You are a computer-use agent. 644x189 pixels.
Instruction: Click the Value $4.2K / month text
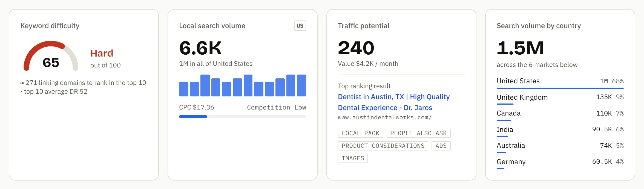(368, 64)
